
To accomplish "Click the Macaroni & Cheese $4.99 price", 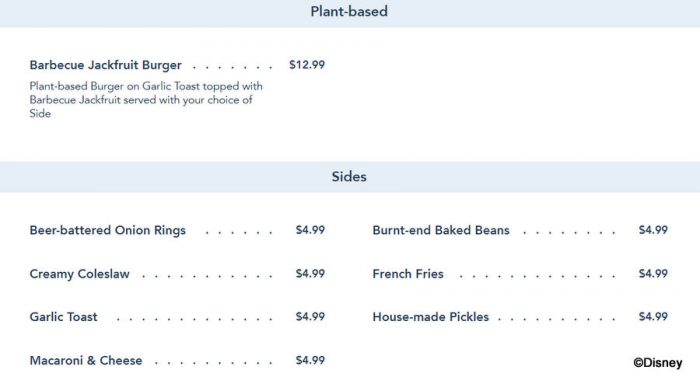I will [310, 360].
